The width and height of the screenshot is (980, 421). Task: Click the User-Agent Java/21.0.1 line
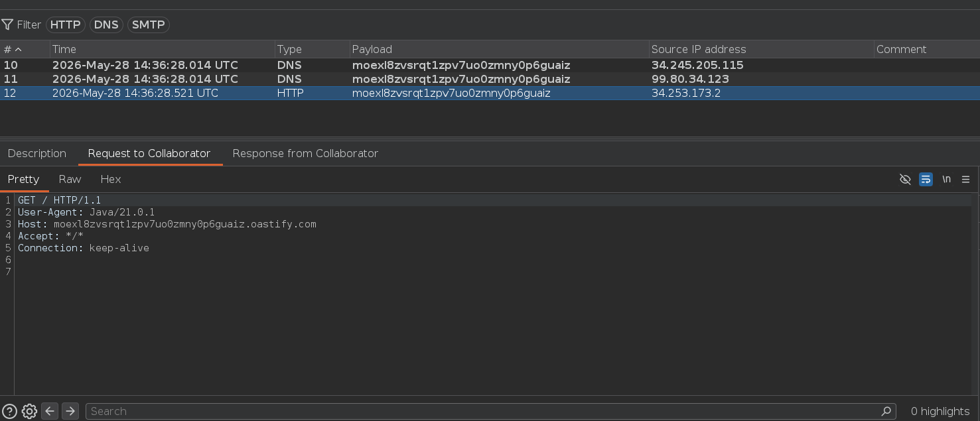(x=86, y=212)
